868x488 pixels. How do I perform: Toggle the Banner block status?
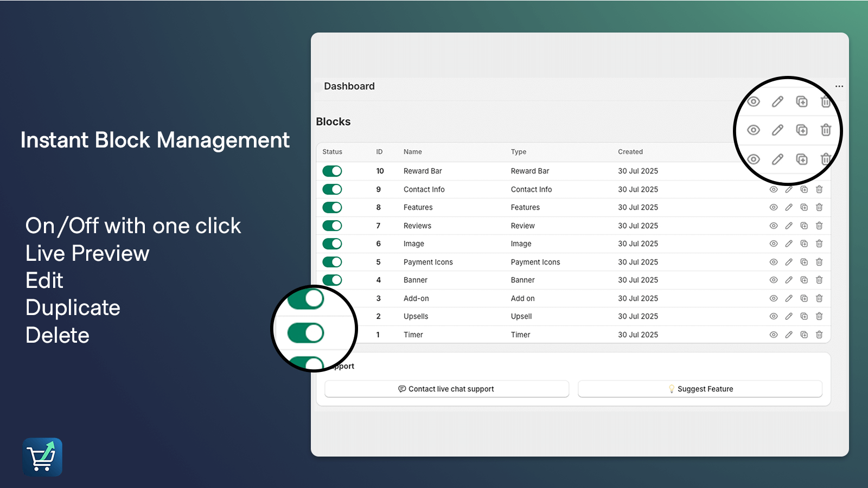click(331, 280)
